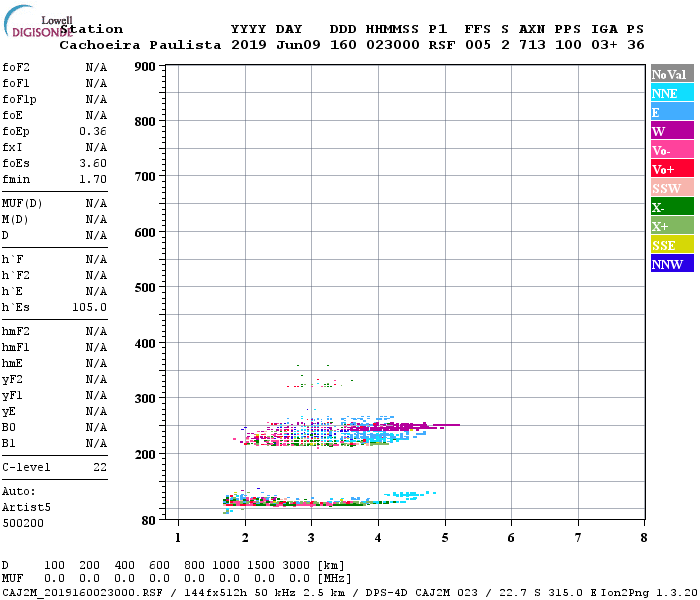This screenshot has width=700, height=600.
Task: Click the foF1 parameter label
Action: (16, 83)
